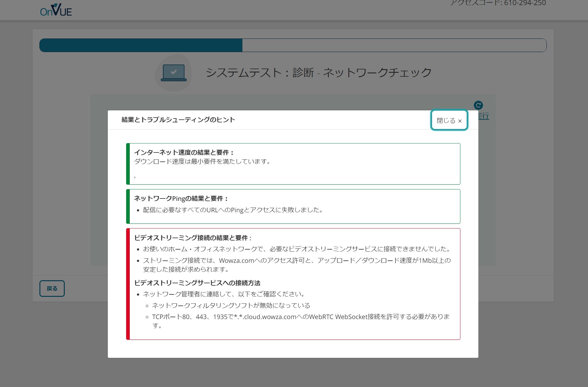588x387 pixels.
Task: Select the internet speed result panel heading
Action: click(x=184, y=152)
